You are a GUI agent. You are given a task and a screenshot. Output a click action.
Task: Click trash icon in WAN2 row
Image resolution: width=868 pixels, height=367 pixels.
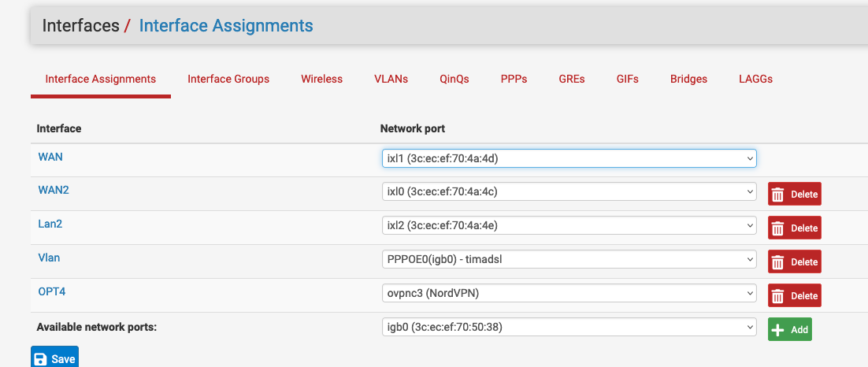pyautogui.click(x=778, y=195)
